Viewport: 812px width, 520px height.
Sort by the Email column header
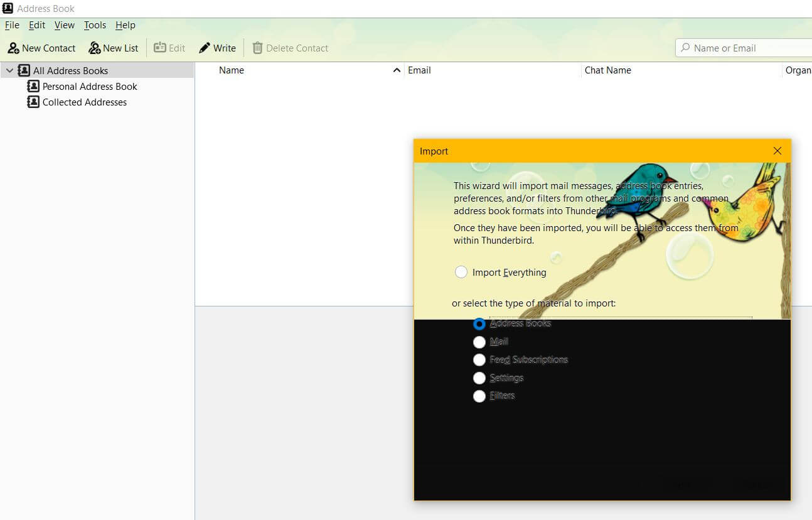coord(419,70)
